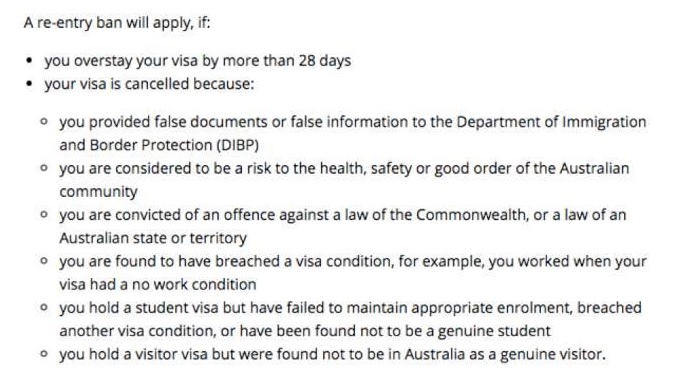Click the words 'Department of Immigration'
The image size is (673, 372).
(x=551, y=122)
